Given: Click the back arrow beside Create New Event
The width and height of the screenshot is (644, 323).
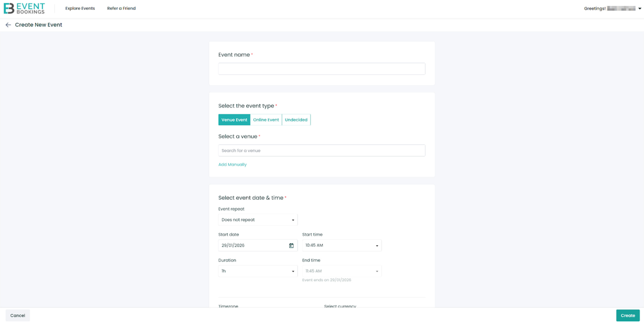Looking at the screenshot, I should (x=8, y=25).
